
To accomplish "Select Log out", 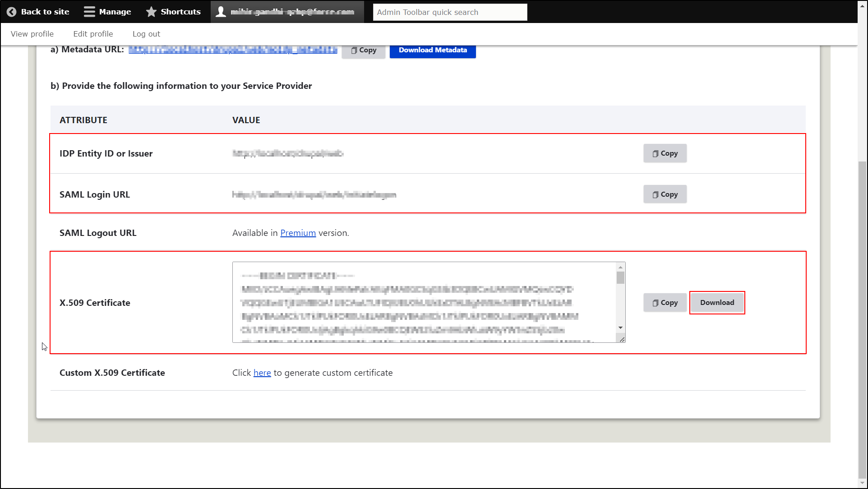I will point(146,34).
